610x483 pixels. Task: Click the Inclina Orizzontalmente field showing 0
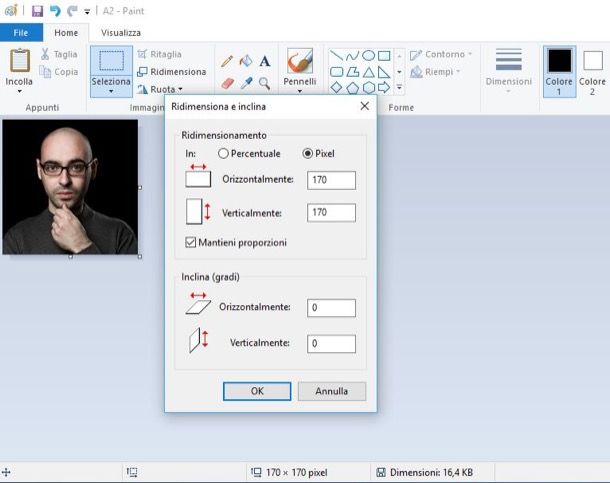331,308
